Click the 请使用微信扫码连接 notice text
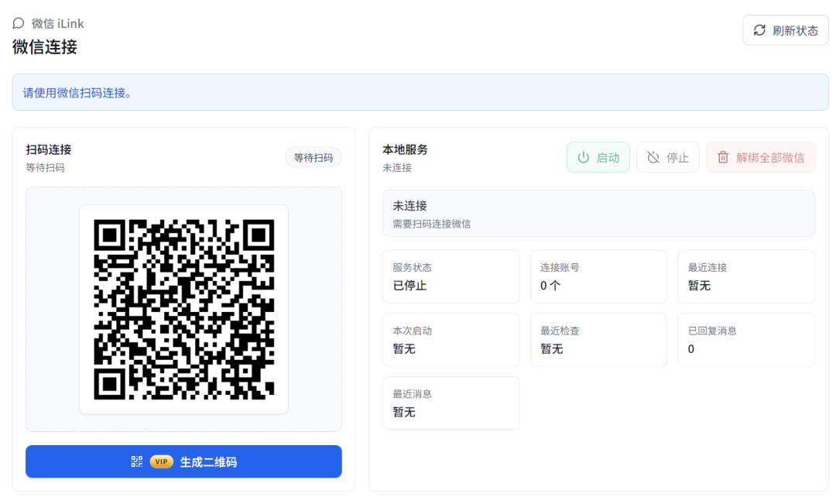This screenshot has height=504, width=836. coord(77,93)
